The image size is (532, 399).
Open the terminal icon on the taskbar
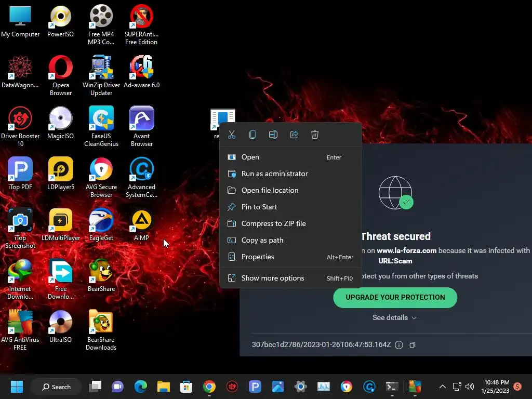point(392,387)
